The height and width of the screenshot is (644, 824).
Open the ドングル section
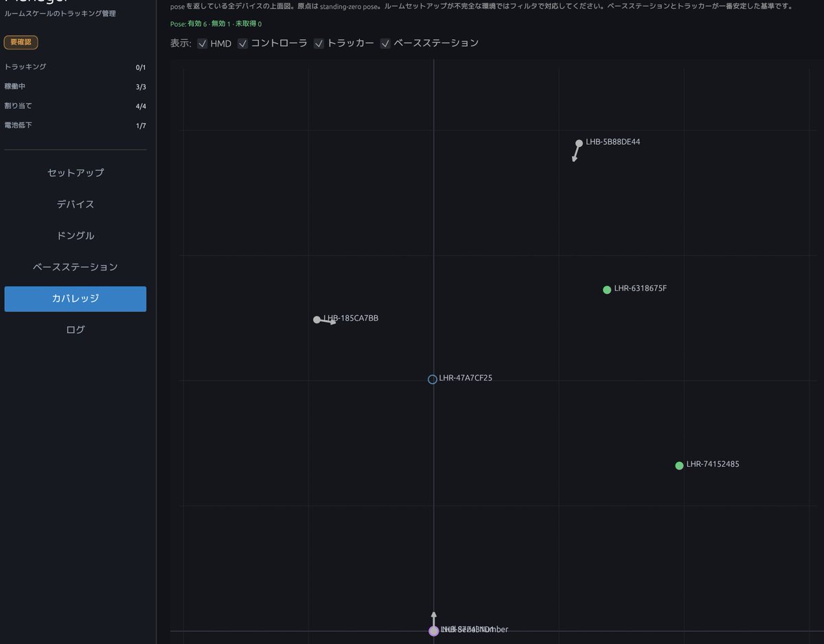pyautogui.click(x=76, y=235)
